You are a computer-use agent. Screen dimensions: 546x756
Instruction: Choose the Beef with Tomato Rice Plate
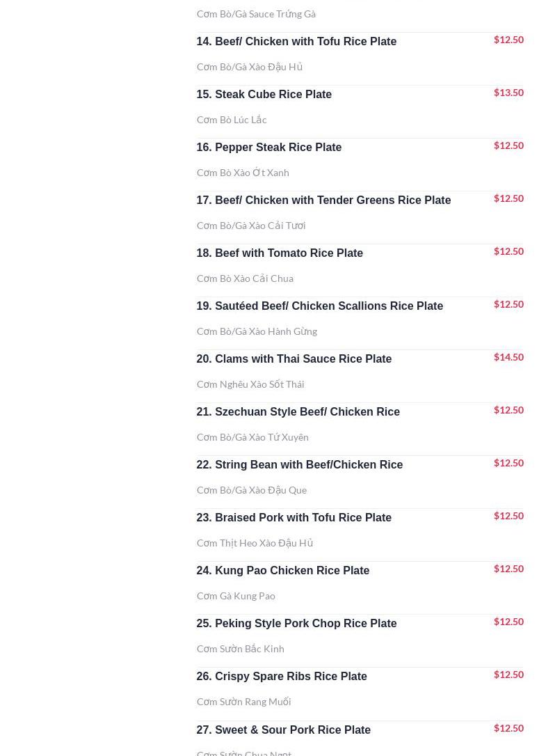280,253
